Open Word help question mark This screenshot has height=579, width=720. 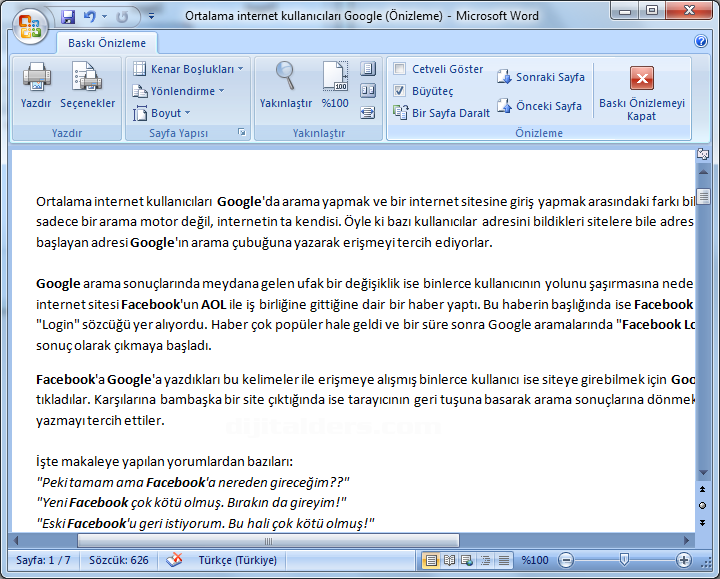(701, 41)
